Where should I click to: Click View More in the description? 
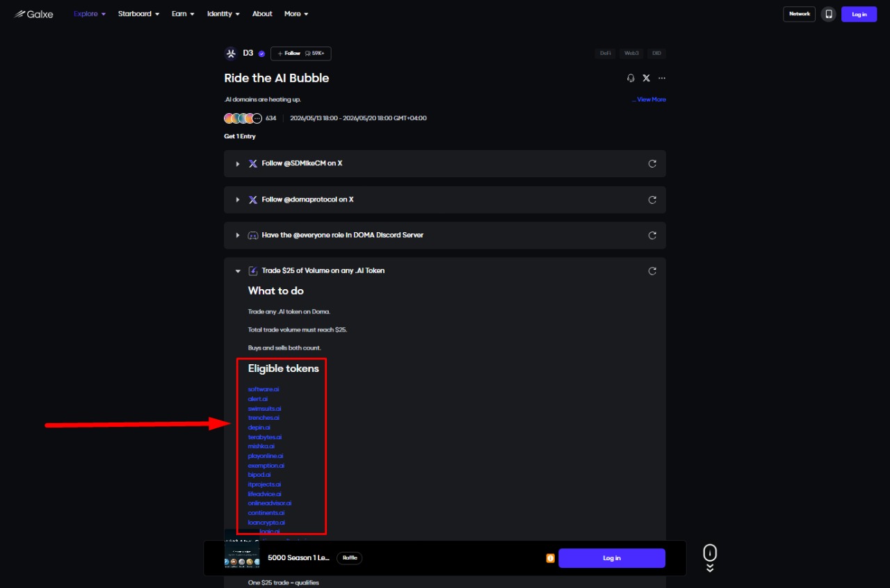[649, 99]
